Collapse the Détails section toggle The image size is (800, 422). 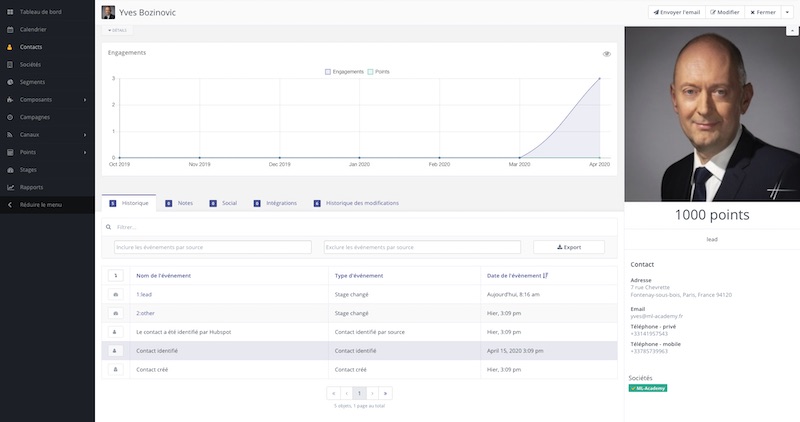117,30
